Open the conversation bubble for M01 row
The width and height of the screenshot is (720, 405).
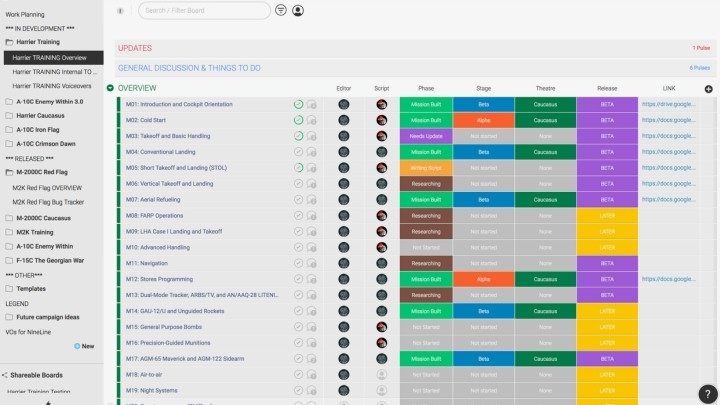(x=312, y=104)
